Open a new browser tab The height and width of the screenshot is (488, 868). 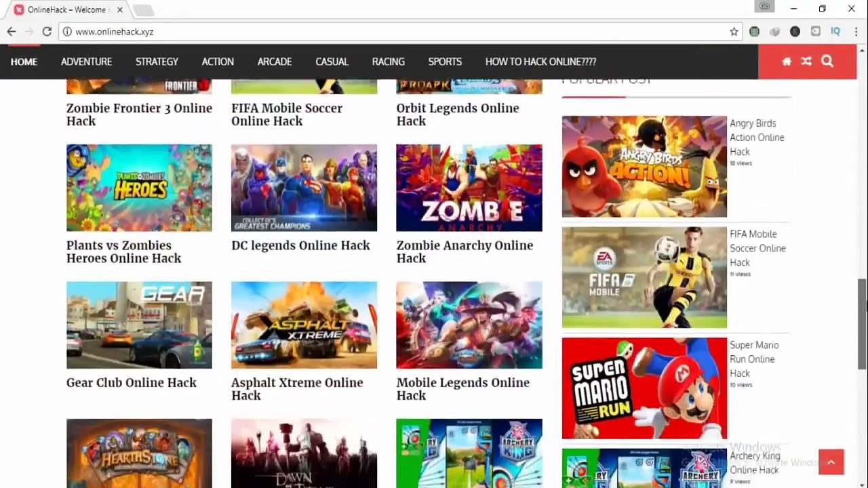click(143, 10)
